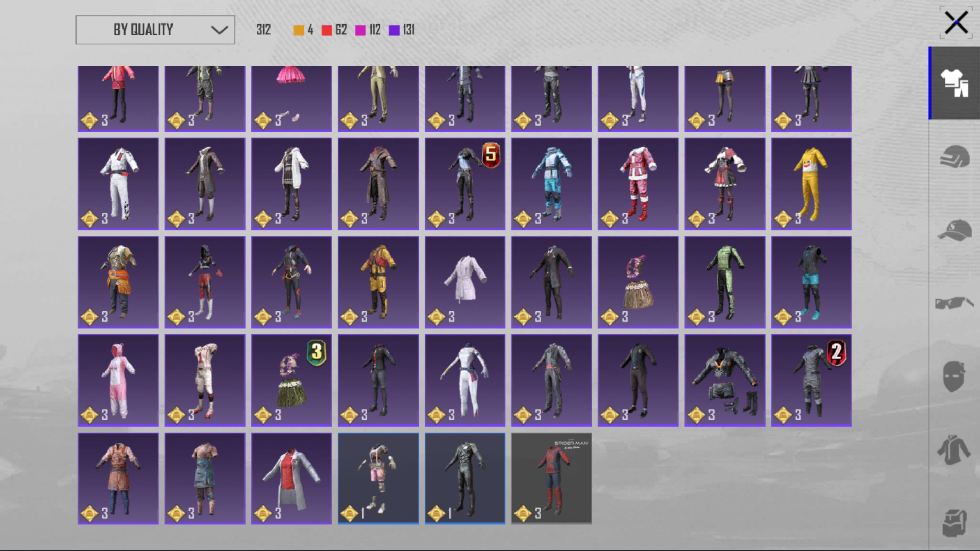
Task: Filter by orange quality swatch (4)
Action: (299, 30)
